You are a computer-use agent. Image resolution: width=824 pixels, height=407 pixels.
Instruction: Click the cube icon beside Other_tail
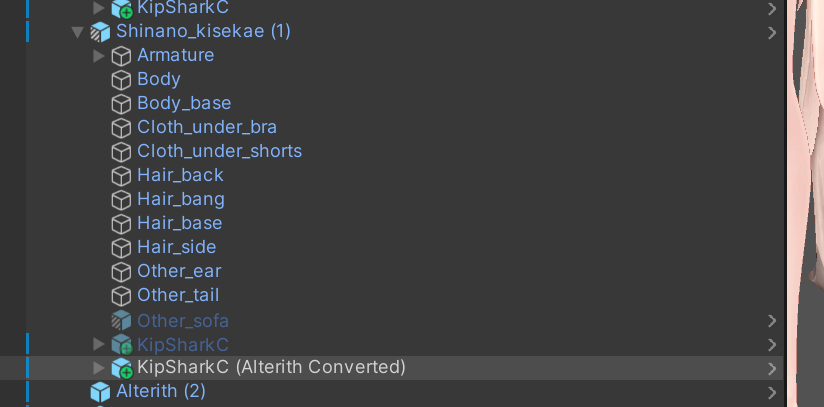(121, 296)
